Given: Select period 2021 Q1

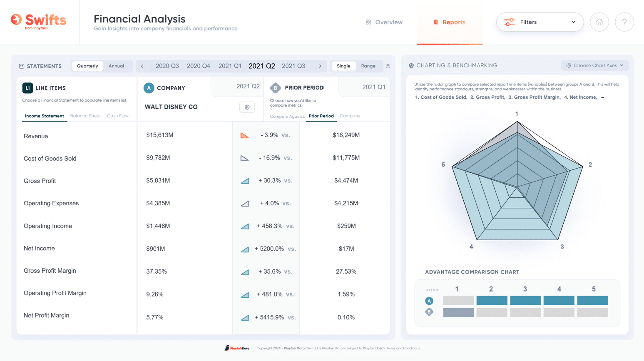Looking at the screenshot, I should tap(230, 66).
